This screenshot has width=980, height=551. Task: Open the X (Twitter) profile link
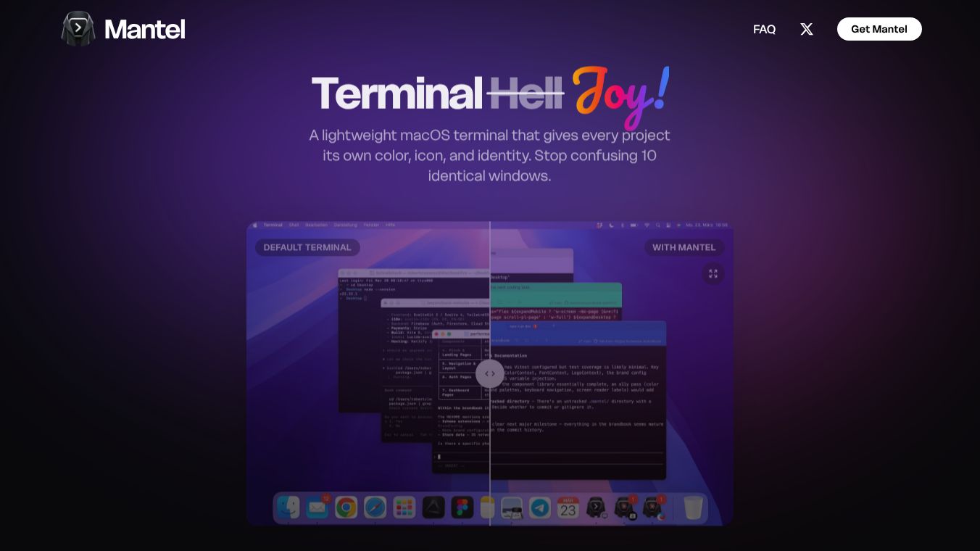click(806, 29)
